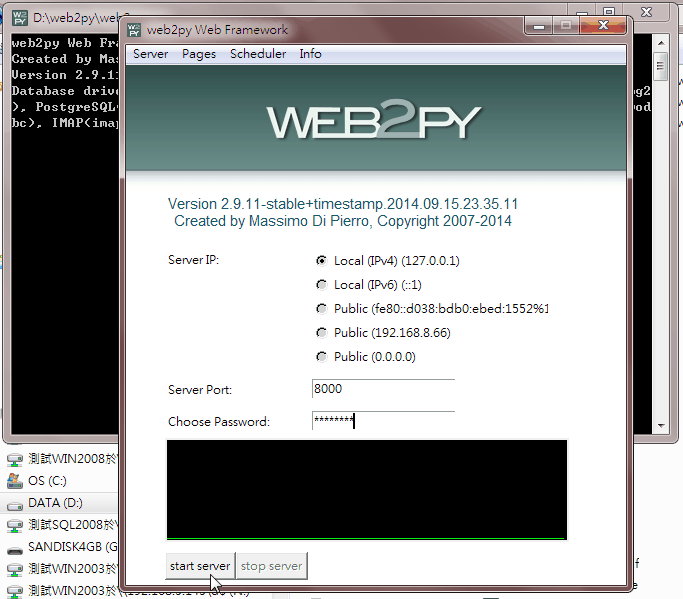Select Local (IPv4) (127.0.0.1) radio button

tap(321, 261)
